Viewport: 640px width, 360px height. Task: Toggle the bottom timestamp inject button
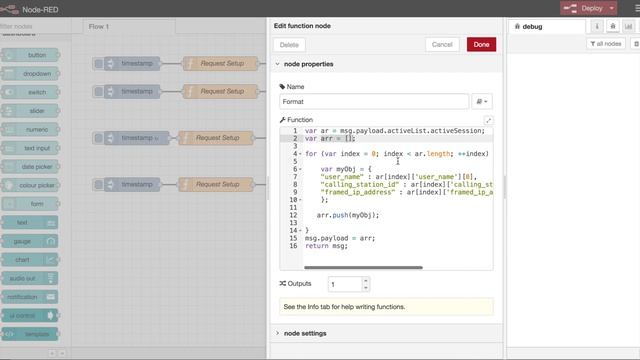click(x=98, y=184)
